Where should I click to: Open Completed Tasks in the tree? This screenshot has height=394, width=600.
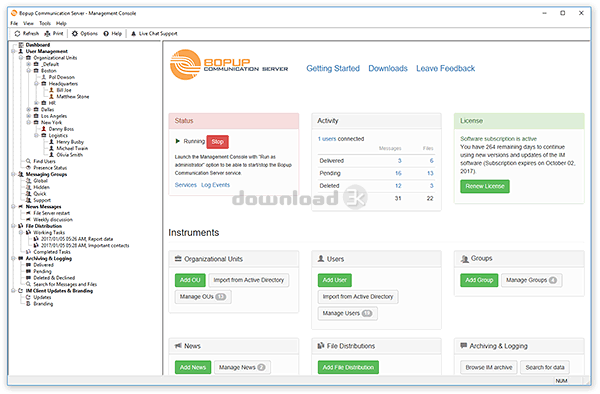52,252
